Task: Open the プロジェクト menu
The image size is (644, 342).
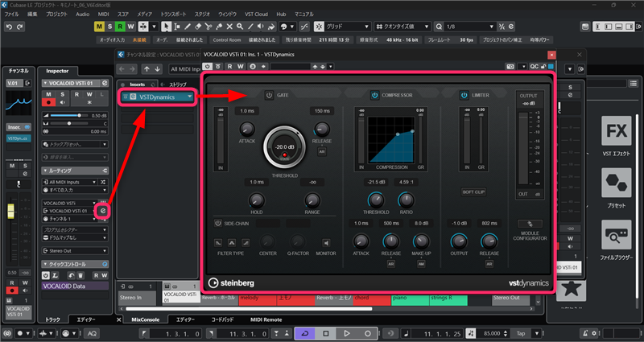Action: (x=56, y=14)
